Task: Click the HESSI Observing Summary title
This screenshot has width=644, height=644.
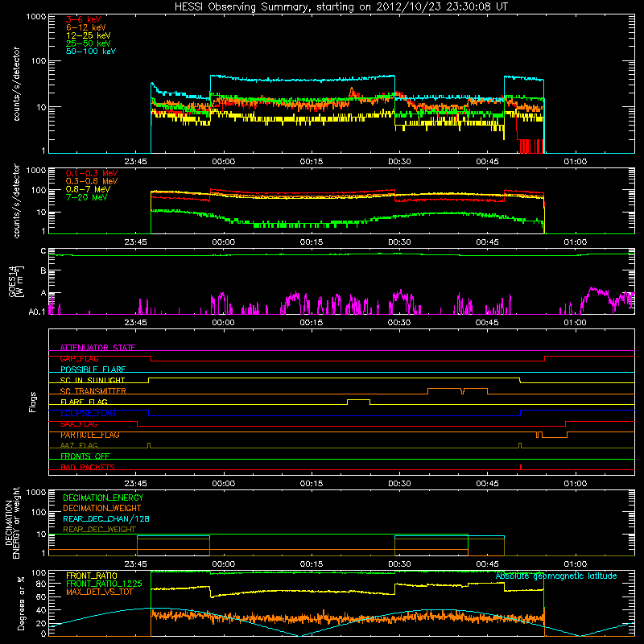Action: (x=341, y=7)
